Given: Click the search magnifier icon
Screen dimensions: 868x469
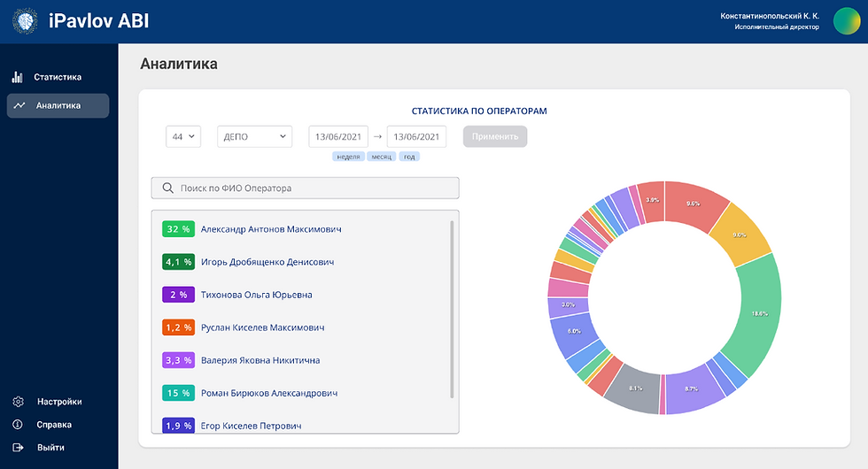Looking at the screenshot, I should (167, 188).
